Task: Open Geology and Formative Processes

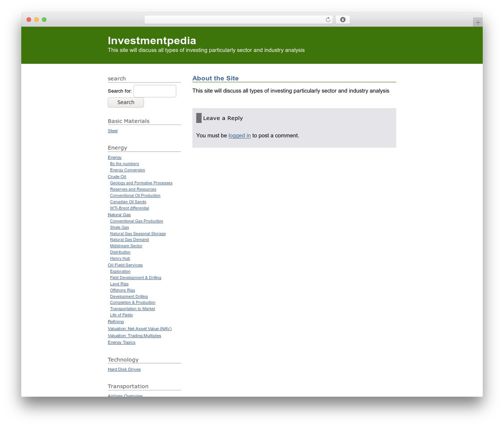Action: coord(141,183)
